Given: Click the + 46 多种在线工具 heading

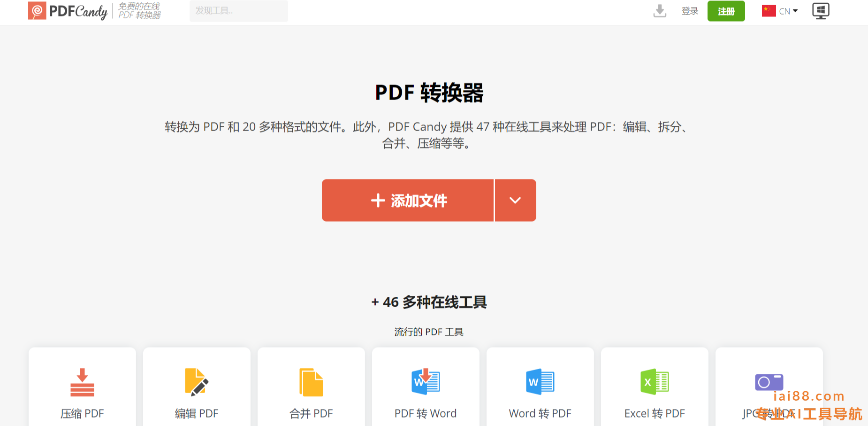Looking at the screenshot, I should point(429,302).
